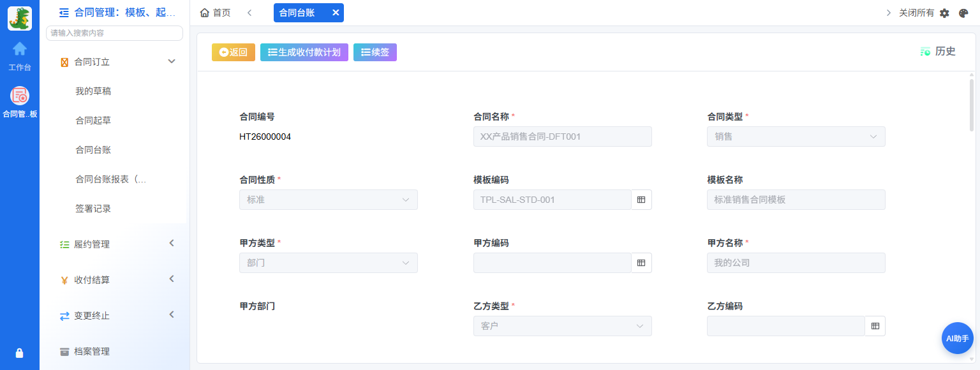Open the 甲方类型 dropdown
The image size is (980, 370).
(x=329, y=263)
